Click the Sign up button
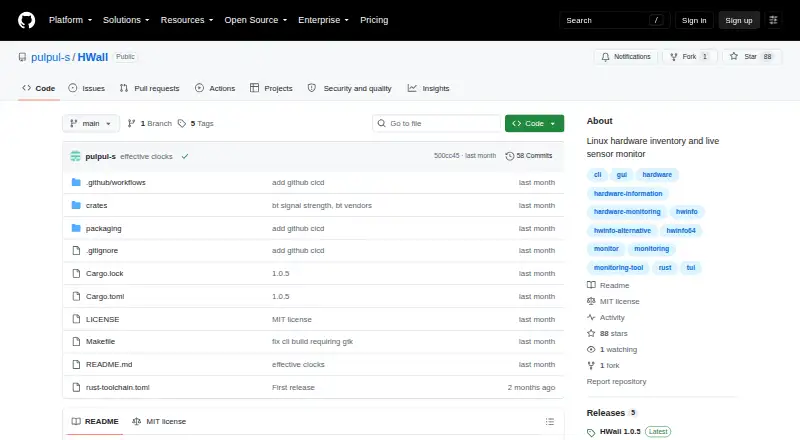The height and width of the screenshot is (440, 800). 739,20
